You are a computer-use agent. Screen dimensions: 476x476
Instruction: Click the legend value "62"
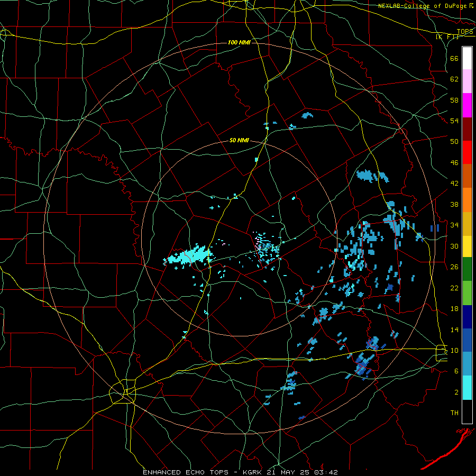454,79
